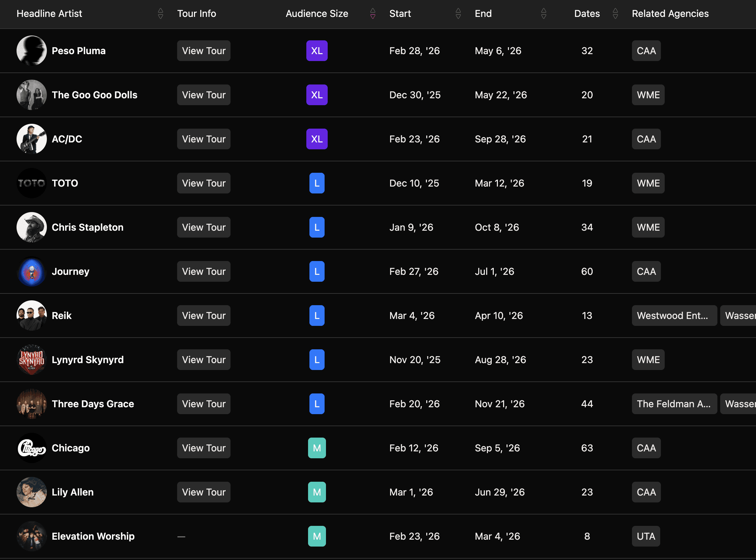Open Three Days Grace artist name
This screenshot has width=756, height=560.
93,404
